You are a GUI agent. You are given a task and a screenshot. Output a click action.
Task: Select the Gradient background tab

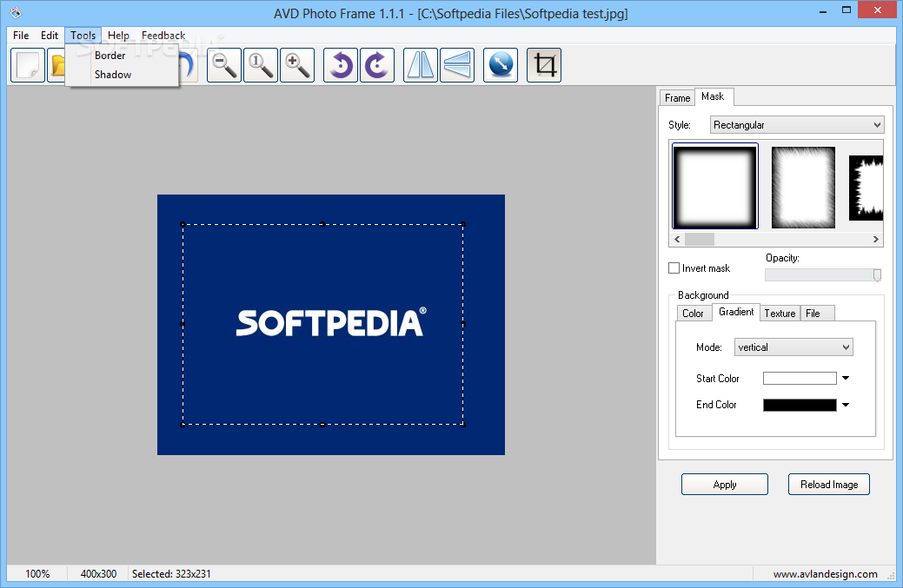(x=736, y=312)
